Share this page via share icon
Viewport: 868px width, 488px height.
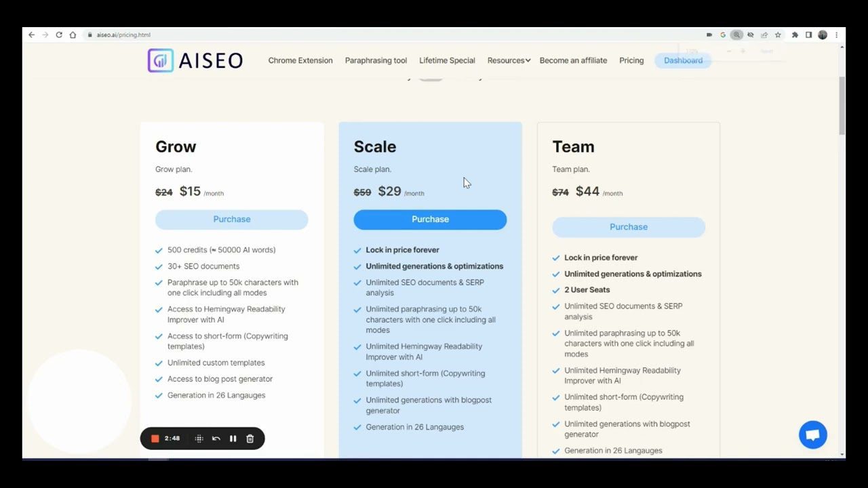[764, 35]
